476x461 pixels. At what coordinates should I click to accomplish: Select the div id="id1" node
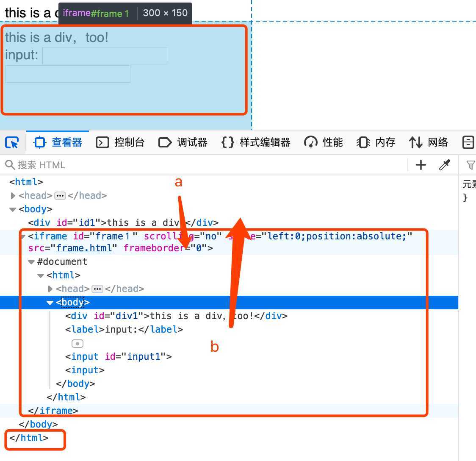click(x=123, y=223)
